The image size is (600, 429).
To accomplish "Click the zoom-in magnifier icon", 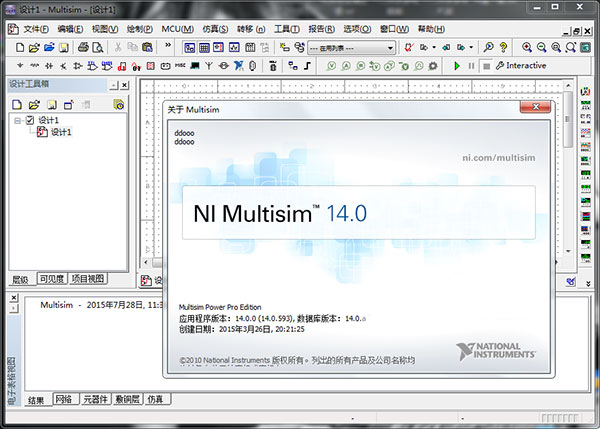I will [527, 47].
